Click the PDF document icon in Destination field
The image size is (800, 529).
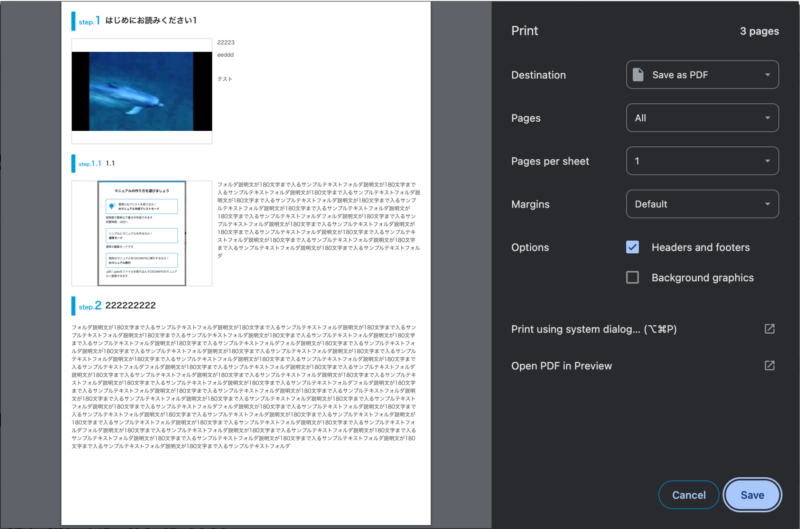click(x=639, y=75)
